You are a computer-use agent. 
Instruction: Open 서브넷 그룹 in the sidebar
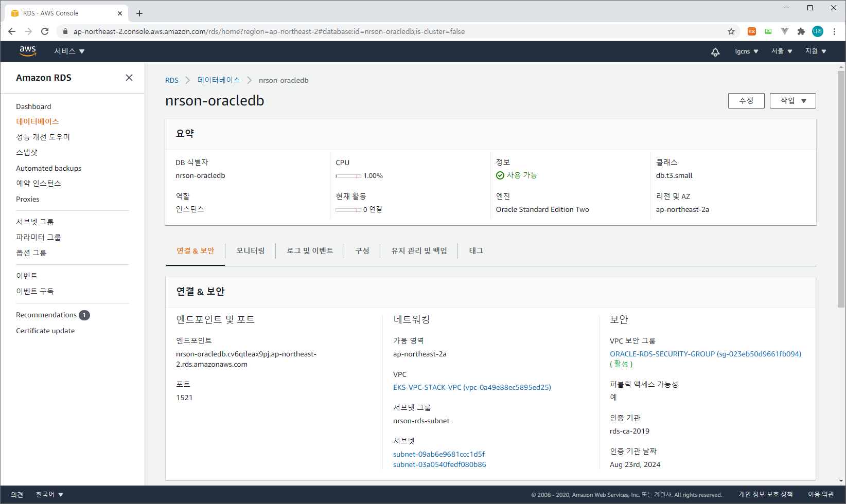35,222
